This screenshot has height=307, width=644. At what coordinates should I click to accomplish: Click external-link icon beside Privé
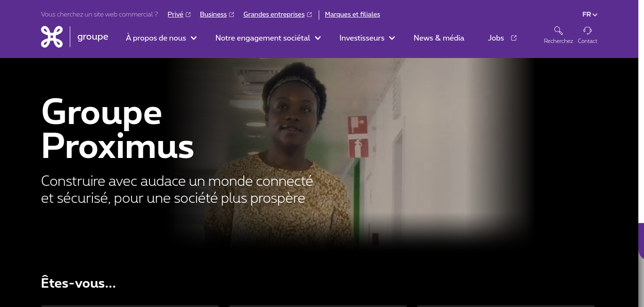[x=188, y=15]
